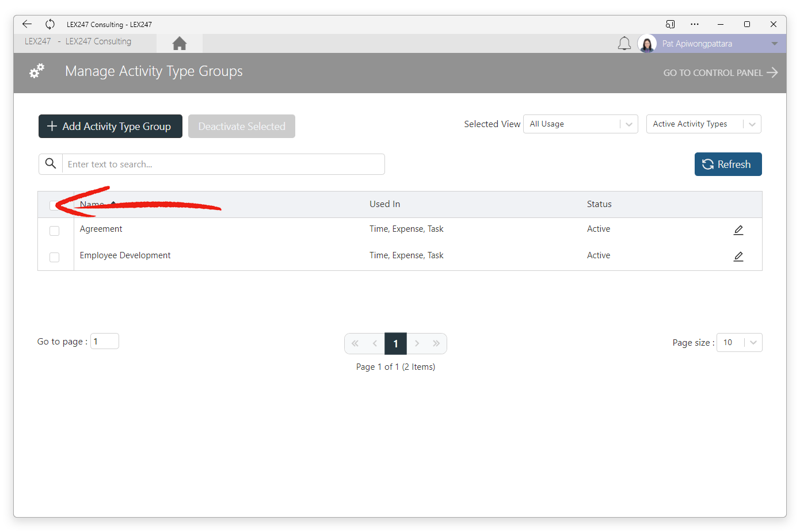Click the search magnifier icon
The width and height of the screenshot is (800, 532).
click(x=51, y=164)
